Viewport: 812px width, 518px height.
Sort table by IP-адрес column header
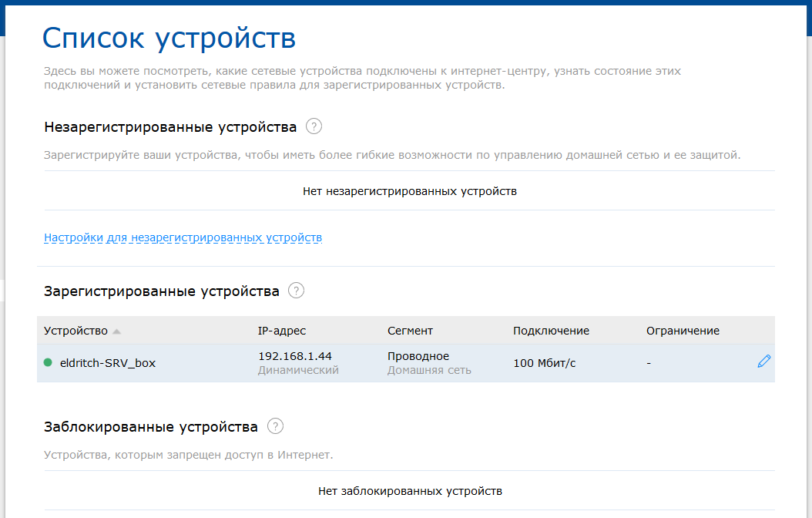[x=282, y=331]
